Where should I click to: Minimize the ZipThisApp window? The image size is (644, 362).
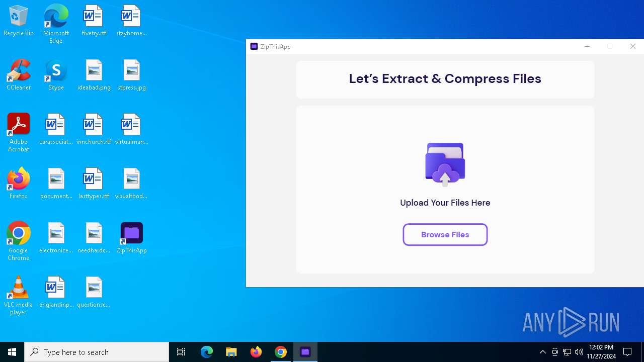(x=587, y=46)
